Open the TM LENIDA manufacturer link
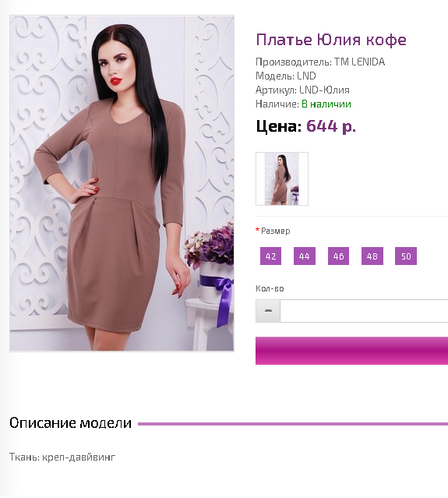Image resolution: width=448 pixels, height=498 pixels. (359, 62)
